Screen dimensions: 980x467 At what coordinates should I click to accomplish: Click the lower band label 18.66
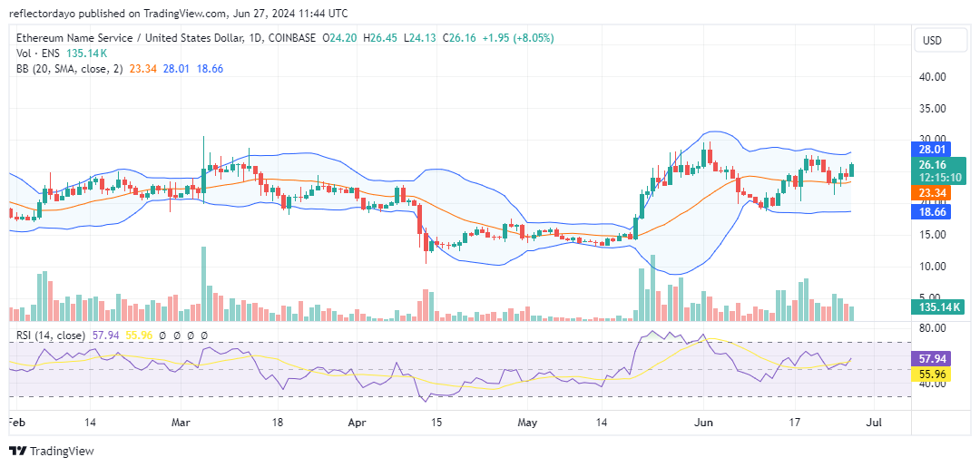tap(931, 213)
